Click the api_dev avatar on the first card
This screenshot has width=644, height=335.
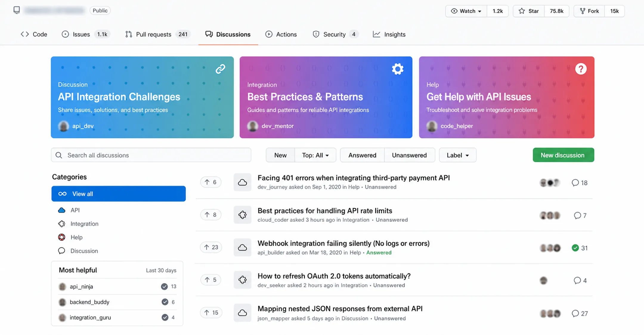64,126
